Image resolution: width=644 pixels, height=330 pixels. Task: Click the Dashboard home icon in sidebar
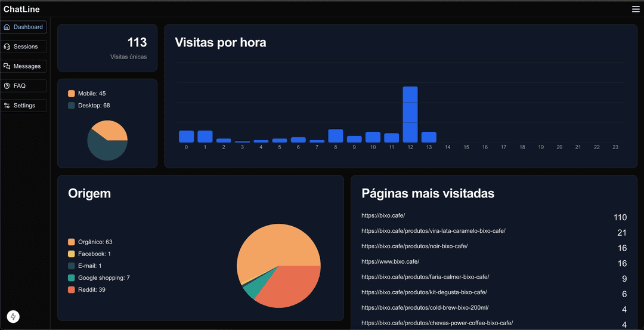(x=7, y=27)
